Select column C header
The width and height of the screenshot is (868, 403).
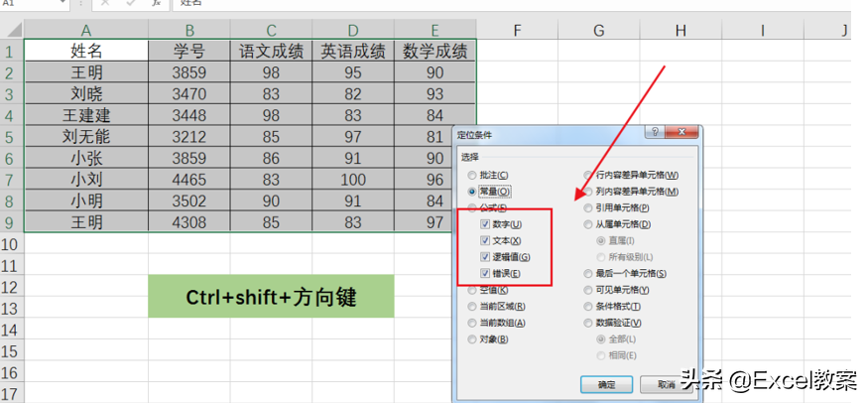(271, 30)
